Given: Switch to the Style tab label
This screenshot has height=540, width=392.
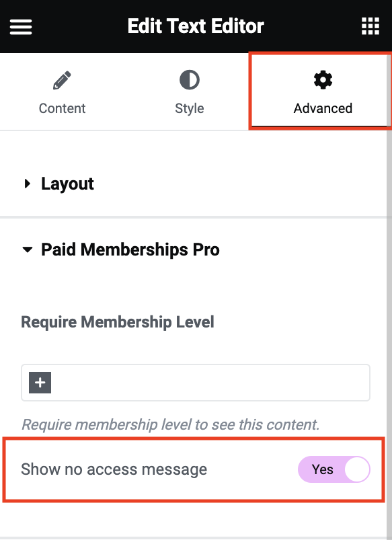Looking at the screenshot, I should [x=190, y=108].
